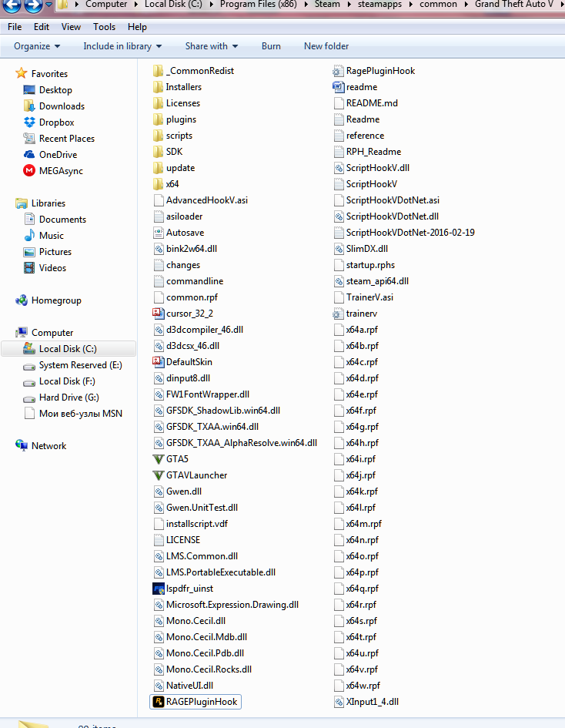Image resolution: width=565 pixels, height=728 pixels.
Task: Open the Organize dropdown
Action: tap(37, 46)
